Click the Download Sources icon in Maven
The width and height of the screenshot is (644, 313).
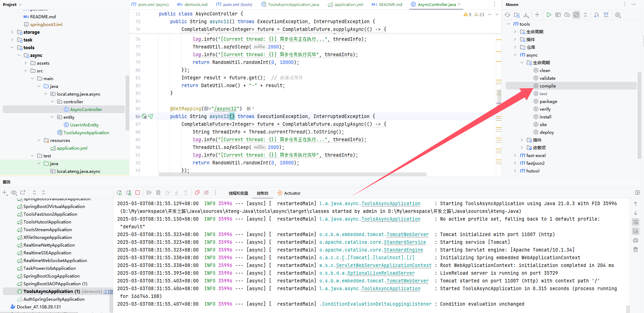coord(526,15)
